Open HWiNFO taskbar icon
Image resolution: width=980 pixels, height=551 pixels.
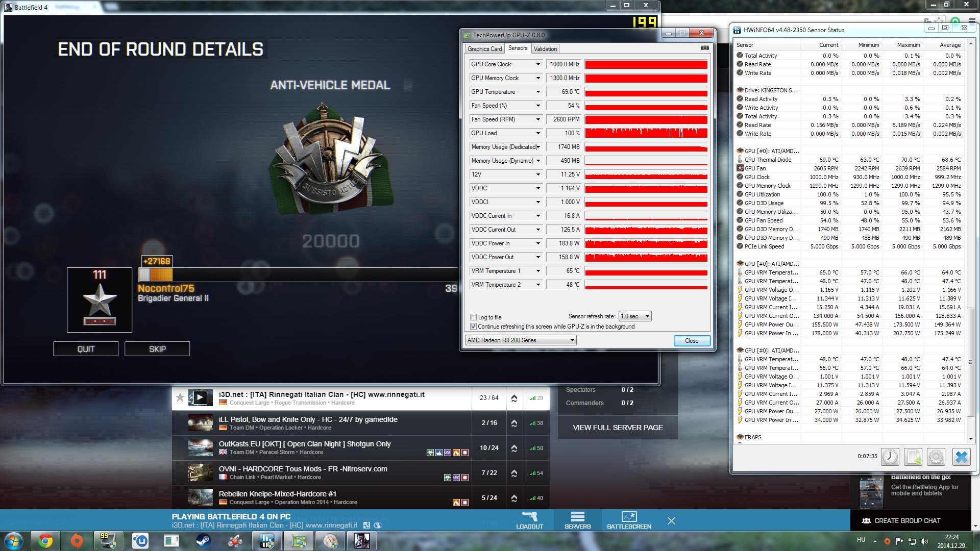(266, 541)
